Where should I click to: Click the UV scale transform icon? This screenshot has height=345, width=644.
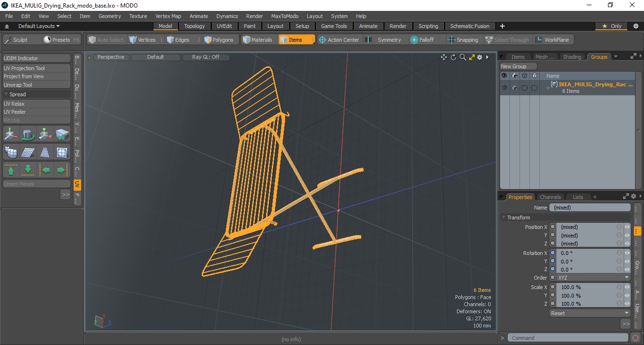45,135
